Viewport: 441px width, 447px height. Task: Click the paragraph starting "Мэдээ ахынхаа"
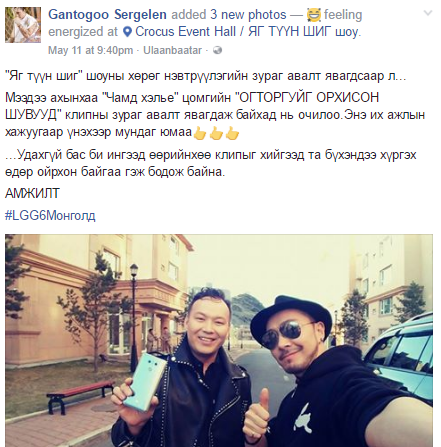(215, 115)
